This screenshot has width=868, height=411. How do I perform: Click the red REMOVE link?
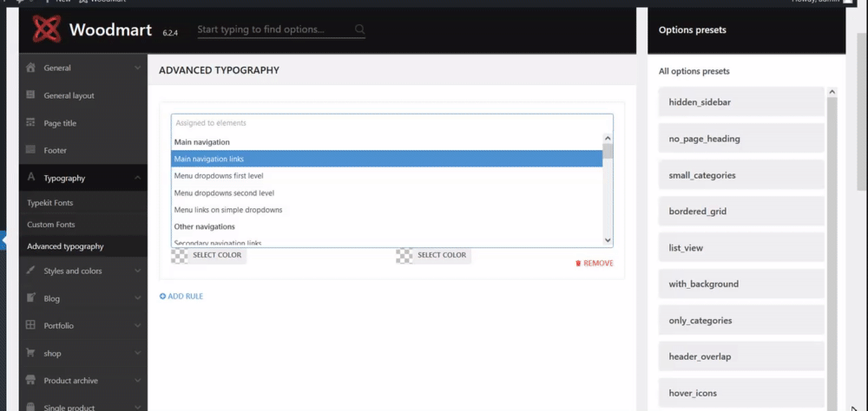tap(594, 264)
